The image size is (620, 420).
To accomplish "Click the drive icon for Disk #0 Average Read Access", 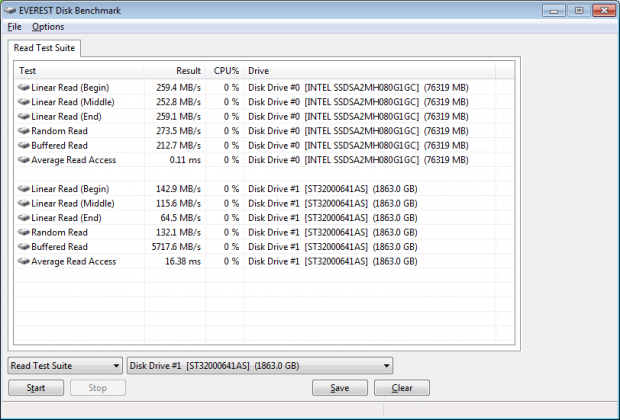I will click(x=24, y=160).
